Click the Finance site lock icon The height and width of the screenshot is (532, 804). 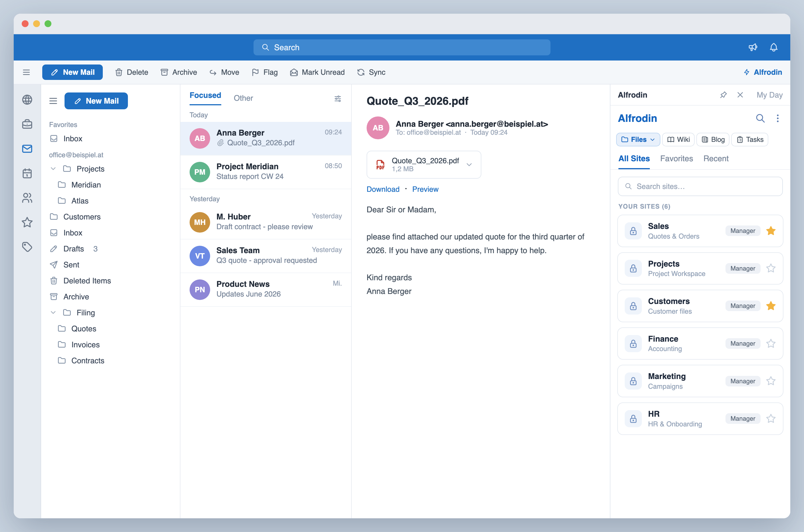tap(633, 344)
